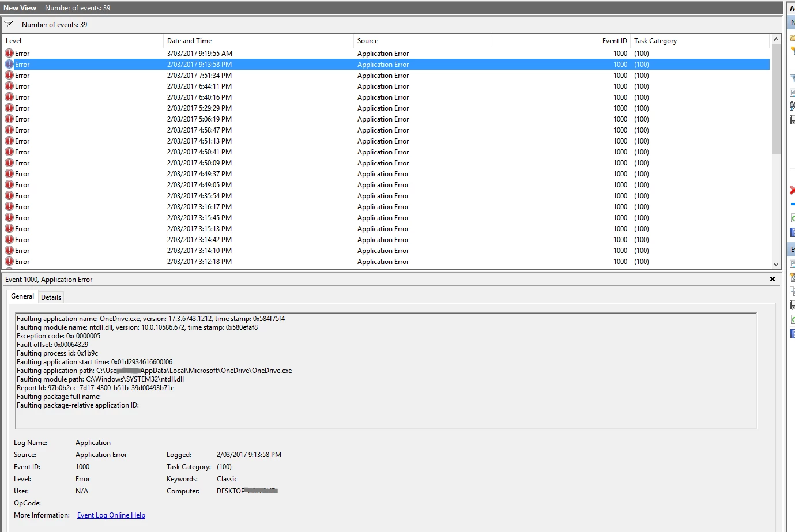This screenshot has width=795, height=532.
Task: Select the 2/03/2017 3:12:18 PM date cell
Action: (x=199, y=261)
